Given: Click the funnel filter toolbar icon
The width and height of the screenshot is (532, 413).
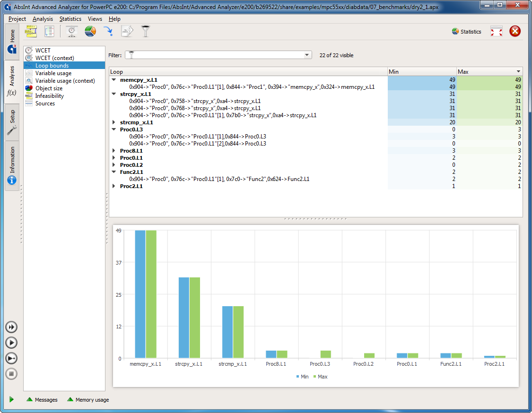Looking at the screenshot, I should (x=145, y=31).
